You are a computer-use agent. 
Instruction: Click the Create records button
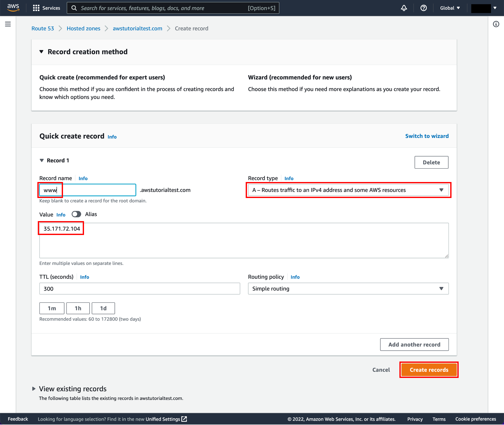click(x=429, y=370)
